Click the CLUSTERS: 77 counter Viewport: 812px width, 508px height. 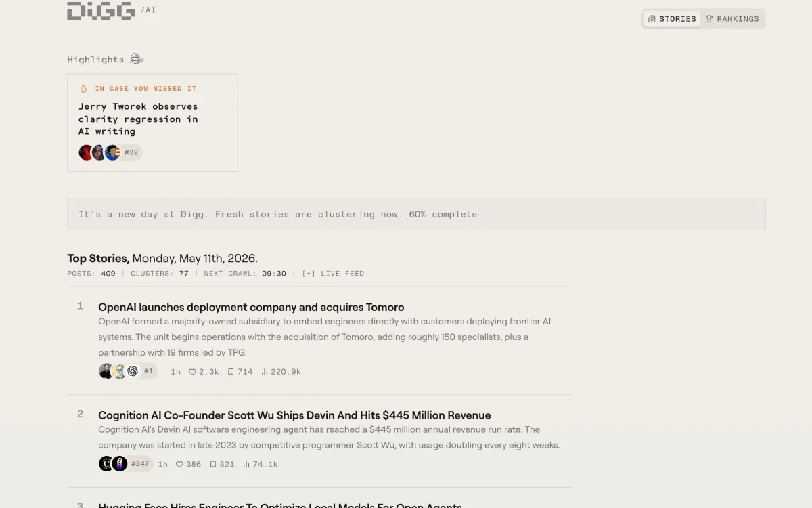tap(160, 274)
